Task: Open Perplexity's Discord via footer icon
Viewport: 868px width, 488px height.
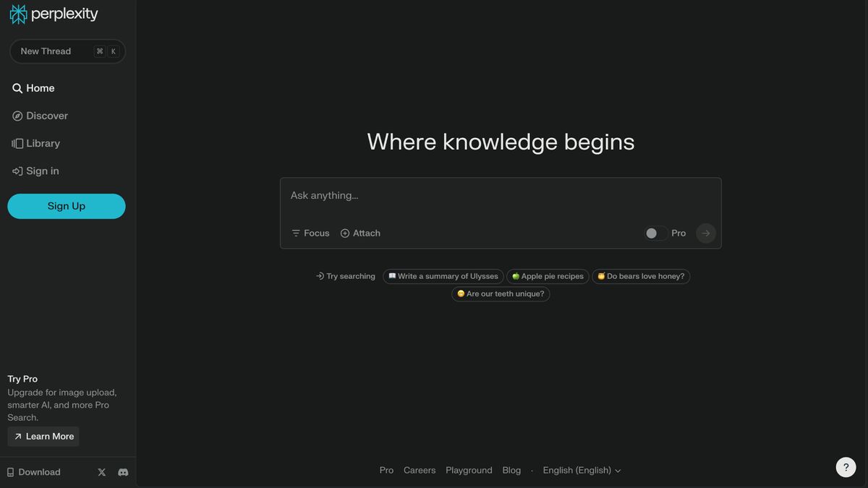Action: pos(123,471)
